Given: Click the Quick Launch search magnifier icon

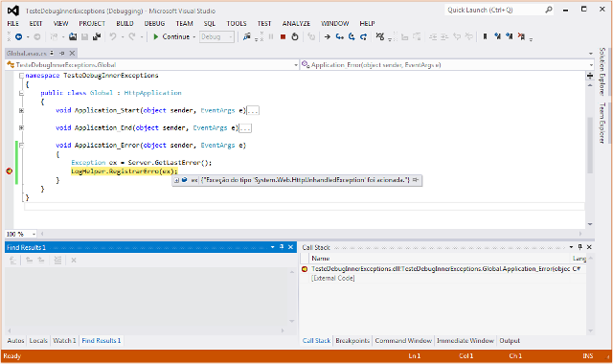Looking at the screenshot, I should 549,10.
